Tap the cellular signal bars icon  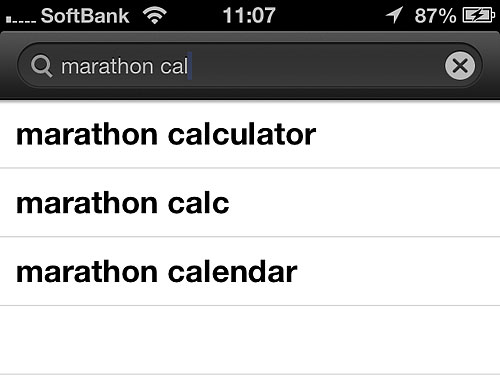pyautogui.click(x=21, y=20)
